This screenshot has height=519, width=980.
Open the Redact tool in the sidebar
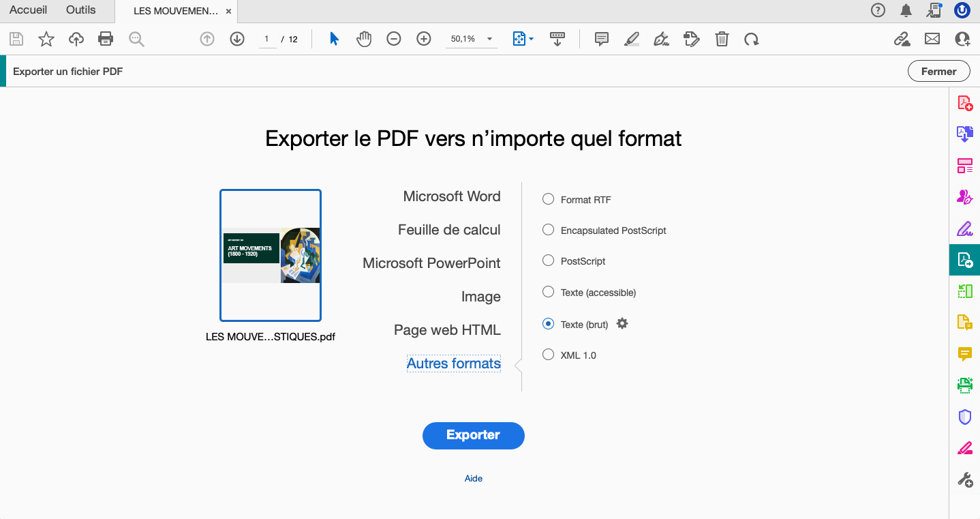(x=964, y=448)
